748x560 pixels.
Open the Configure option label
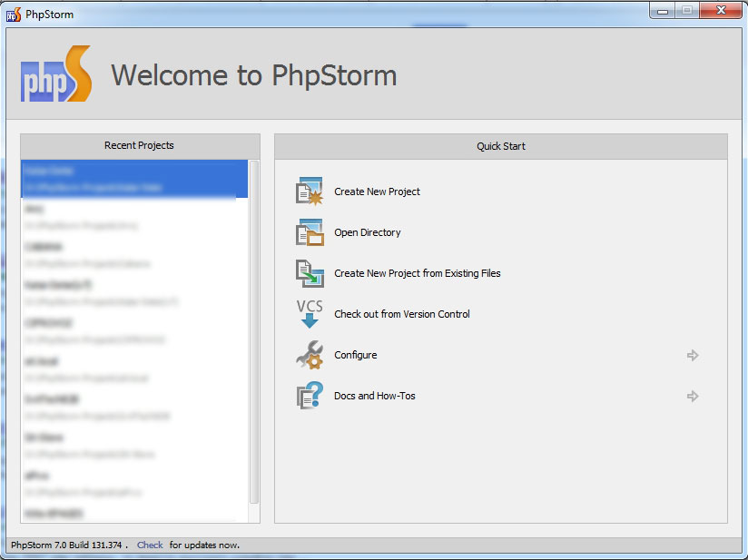point(356,355)
